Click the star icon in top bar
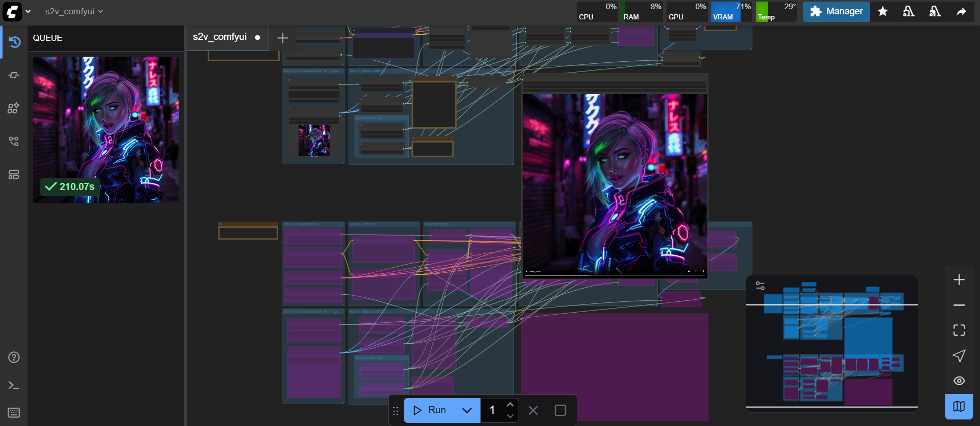The width and height of the screenshot is (980, 426). click(x=883, y=11)
